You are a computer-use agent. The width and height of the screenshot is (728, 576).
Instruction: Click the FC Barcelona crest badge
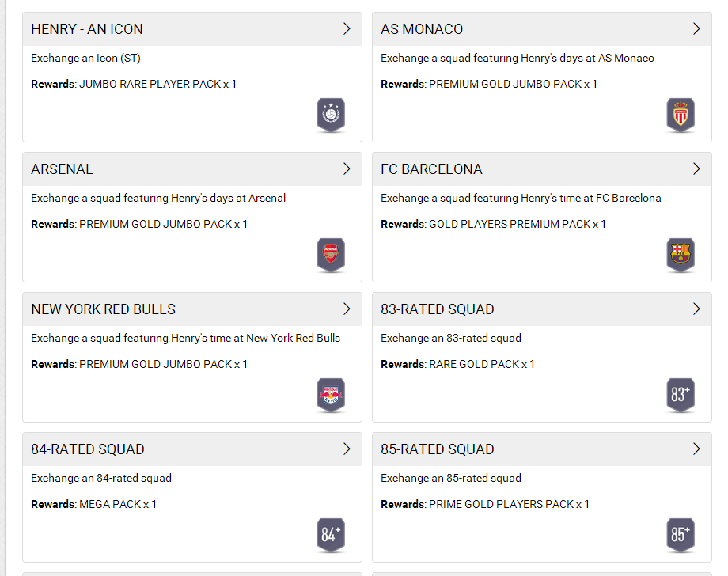[681, 256]
